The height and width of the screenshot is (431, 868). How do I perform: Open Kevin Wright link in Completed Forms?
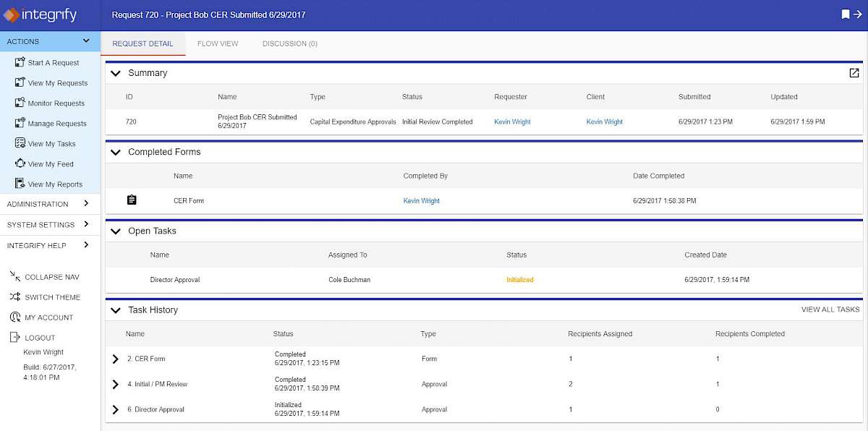click(x=422, y=200)
